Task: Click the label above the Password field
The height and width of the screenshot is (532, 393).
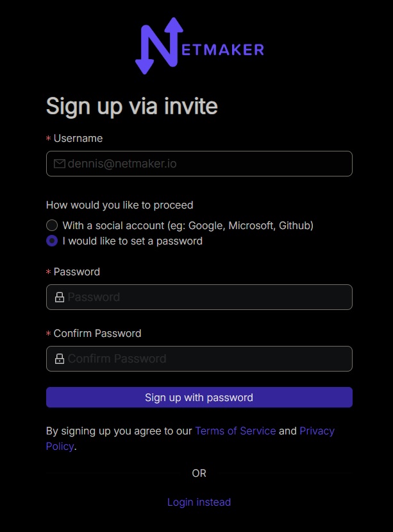Action: tap(76, 271)
